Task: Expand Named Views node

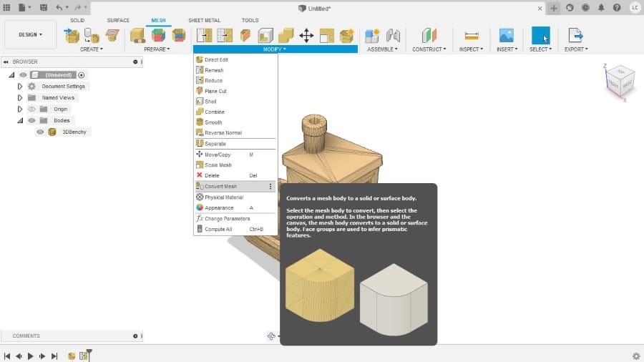Action: click(20, 98)
